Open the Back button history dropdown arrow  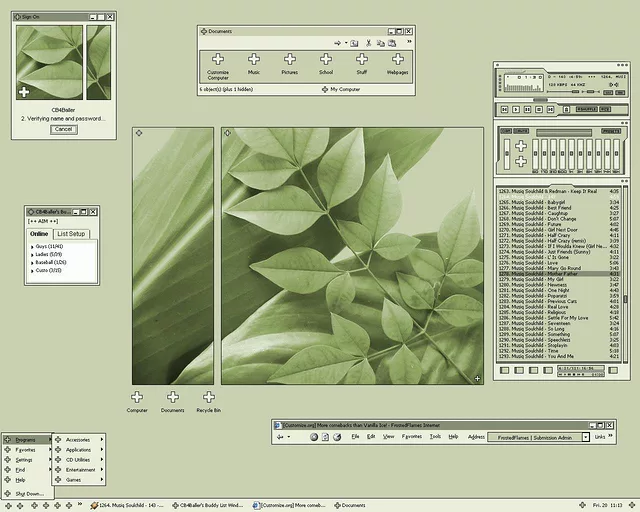point(289,437)
